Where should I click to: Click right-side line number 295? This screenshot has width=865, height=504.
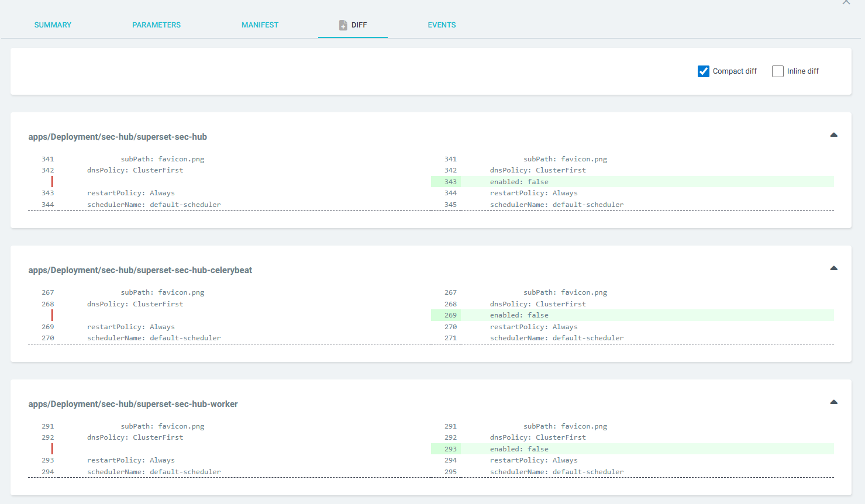point(450,472)
